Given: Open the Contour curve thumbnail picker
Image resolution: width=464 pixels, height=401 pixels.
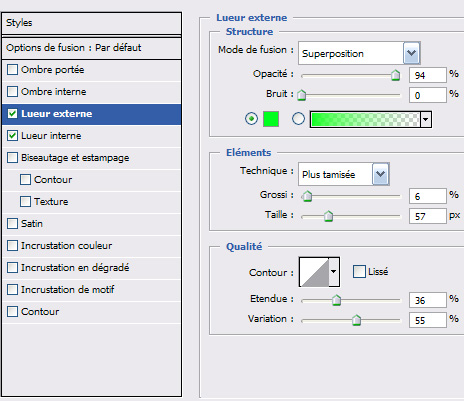Looking at the screenshot, I should coord(314,272).
